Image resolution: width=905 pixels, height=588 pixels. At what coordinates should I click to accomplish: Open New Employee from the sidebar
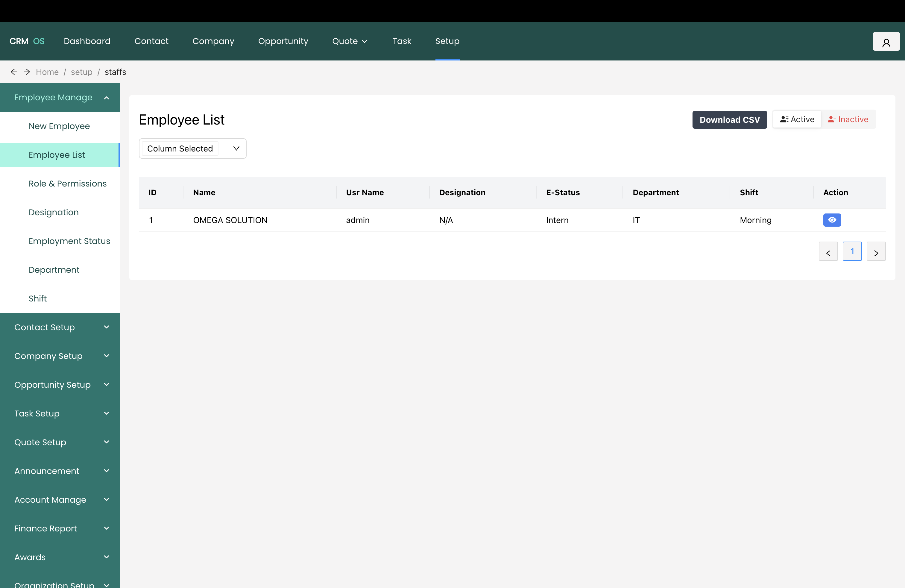(x=59, y=126)
